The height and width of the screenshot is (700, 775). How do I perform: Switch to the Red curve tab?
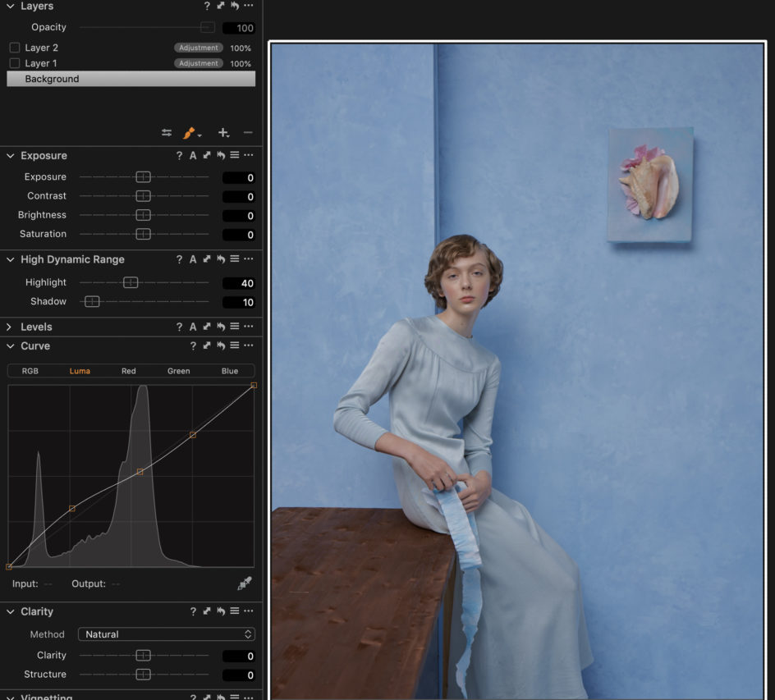pos(129,371)
